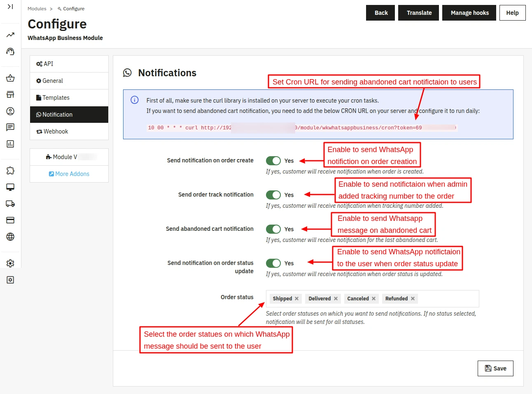Remove 'Canceled' from selected order statuses
Screen dimensions: 532x394
click(373, 298)
